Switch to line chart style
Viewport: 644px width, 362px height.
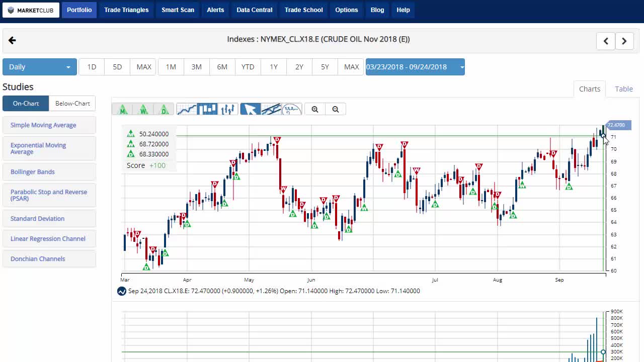187,109
